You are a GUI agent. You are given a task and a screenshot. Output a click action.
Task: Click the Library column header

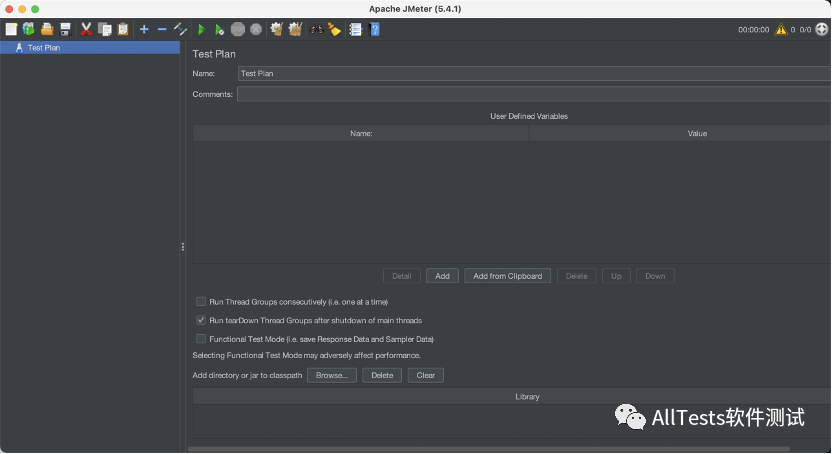click(x=512, y=397)
